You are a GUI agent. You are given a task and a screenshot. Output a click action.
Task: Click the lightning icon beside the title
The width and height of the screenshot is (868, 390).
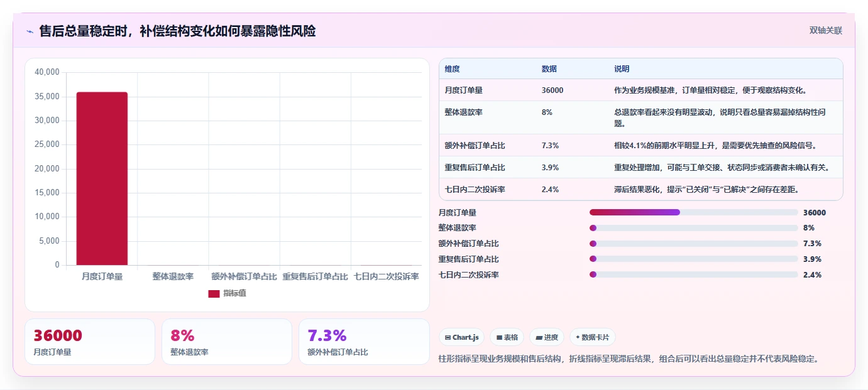30,31
